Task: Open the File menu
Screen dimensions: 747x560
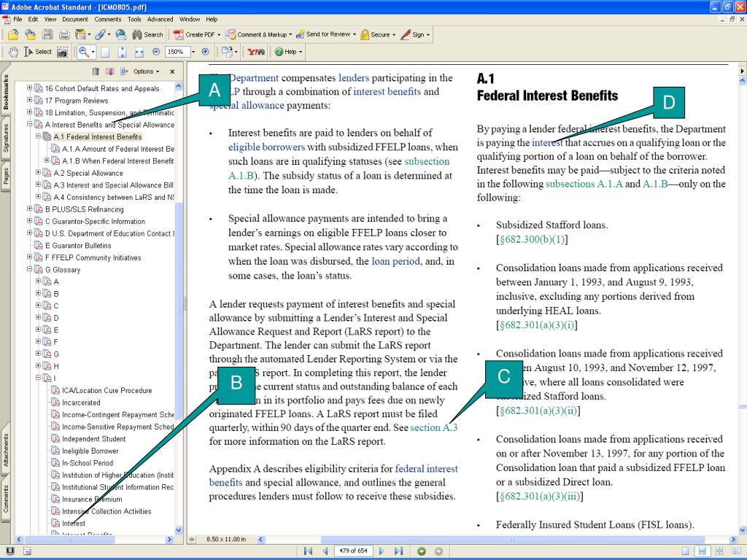Action: point(18,20)
